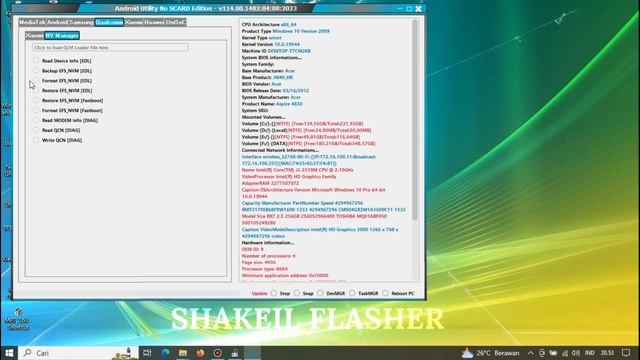
Task: Click the Machine ID log line
Action: [276, 51]
